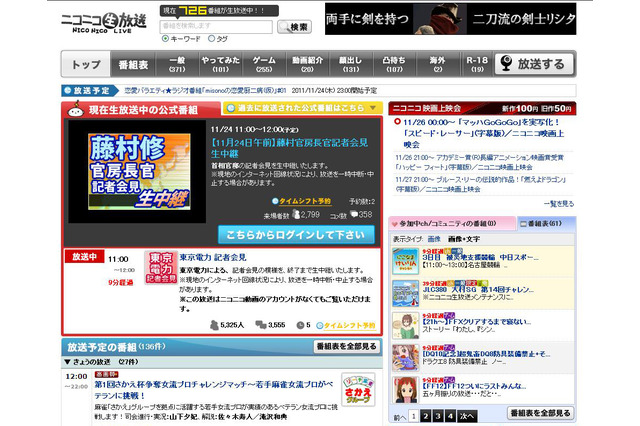
Task: Open the 動画紹介 category tab
Action: point(307,64)
